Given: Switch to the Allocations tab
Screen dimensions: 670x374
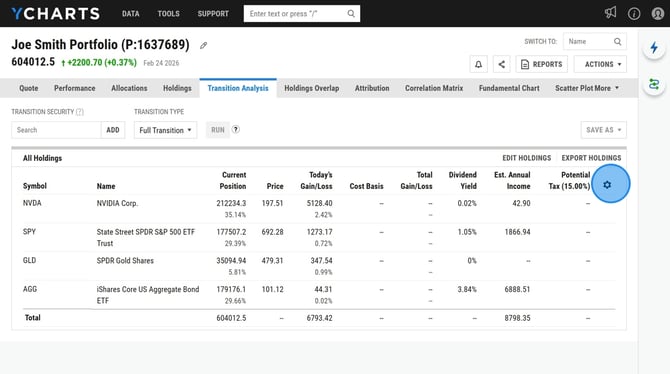Looking at the screenshot, I should coord(129,88).
